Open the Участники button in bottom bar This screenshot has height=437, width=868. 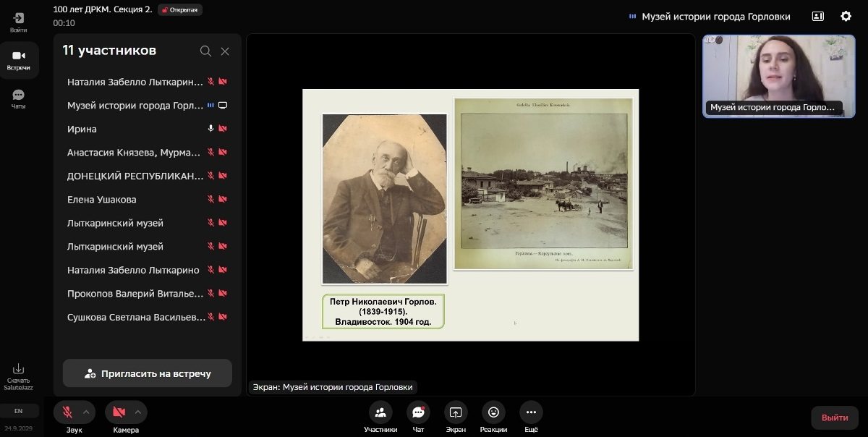tap(380, 412)
